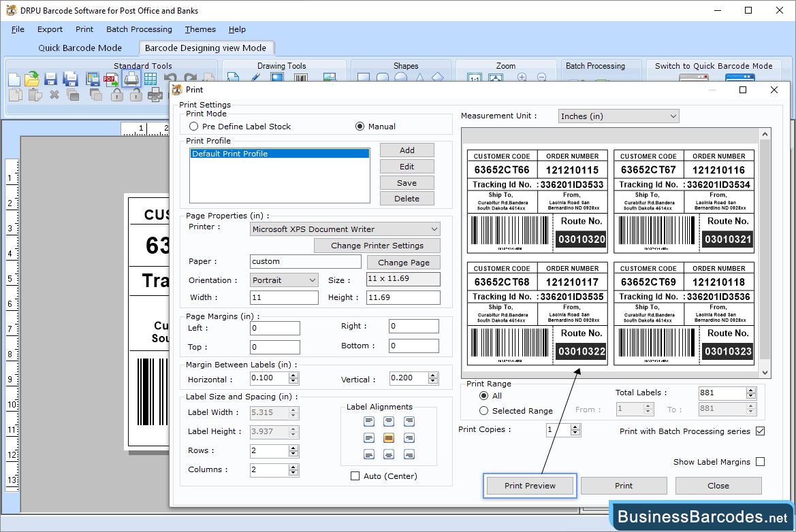Click the Left page margin field
This screenshot has width=796, height=532.
coord(275,328)
